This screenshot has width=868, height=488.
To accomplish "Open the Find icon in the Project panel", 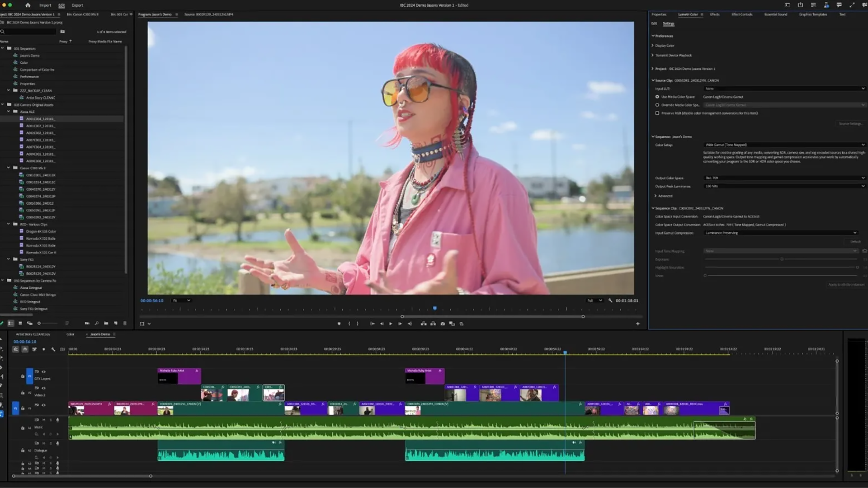I will 97,324.
